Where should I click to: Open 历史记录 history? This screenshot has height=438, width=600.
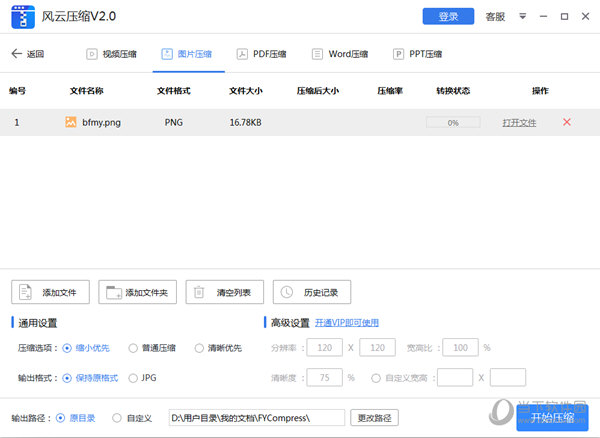[312, 292]
